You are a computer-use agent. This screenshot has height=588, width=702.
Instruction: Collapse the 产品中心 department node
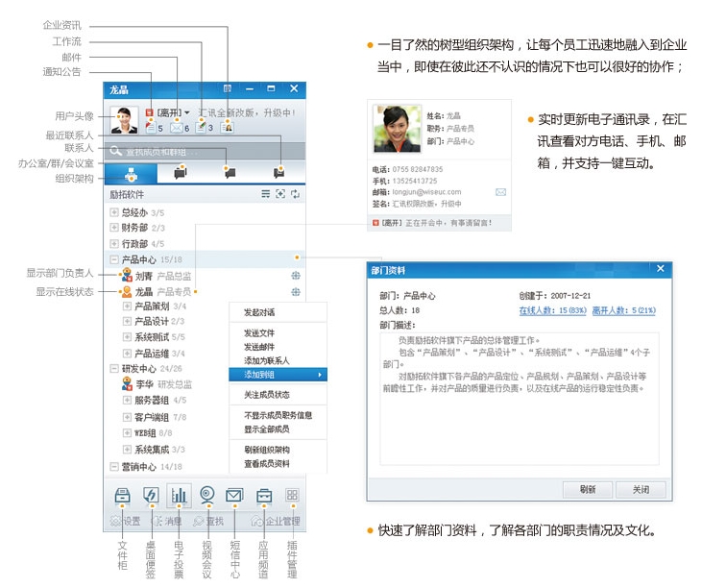coord(114,259)
